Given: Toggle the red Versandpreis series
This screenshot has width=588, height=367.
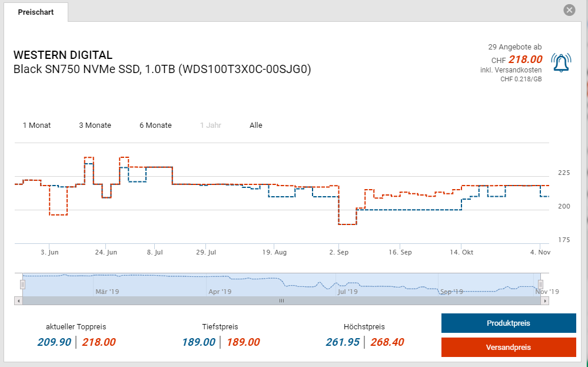Looking at the screenshot, I should 509,347.
